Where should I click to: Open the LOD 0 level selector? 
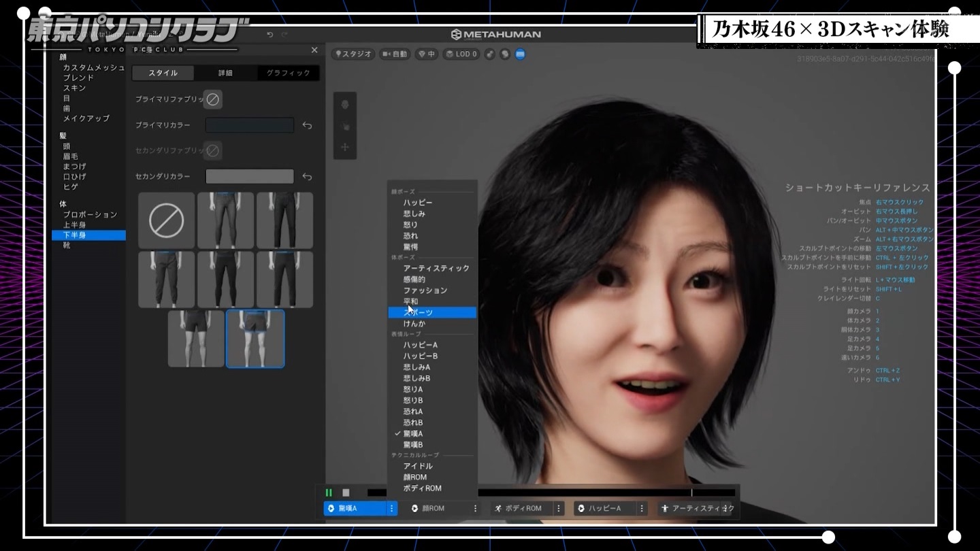pos(461,54)
